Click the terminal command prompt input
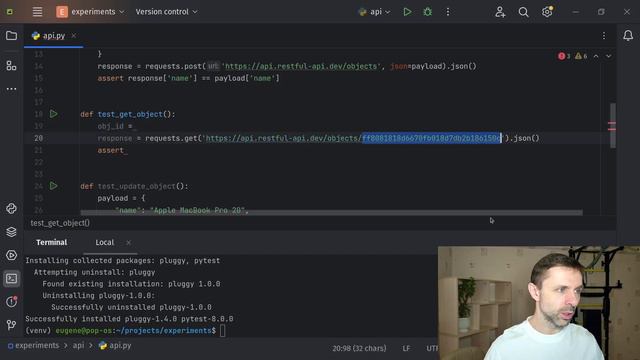Screen dimensions: 640x360 pos(222,331)
